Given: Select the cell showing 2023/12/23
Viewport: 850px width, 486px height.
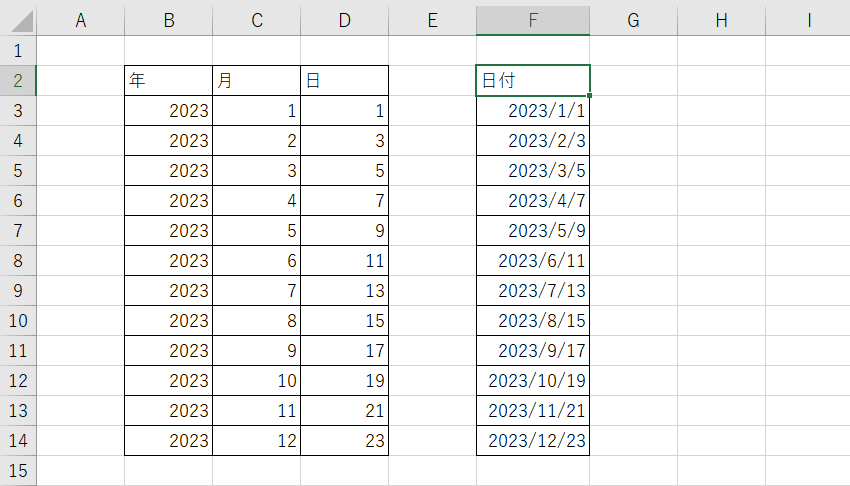Looking at the screenshot, I should pos(532,441).
